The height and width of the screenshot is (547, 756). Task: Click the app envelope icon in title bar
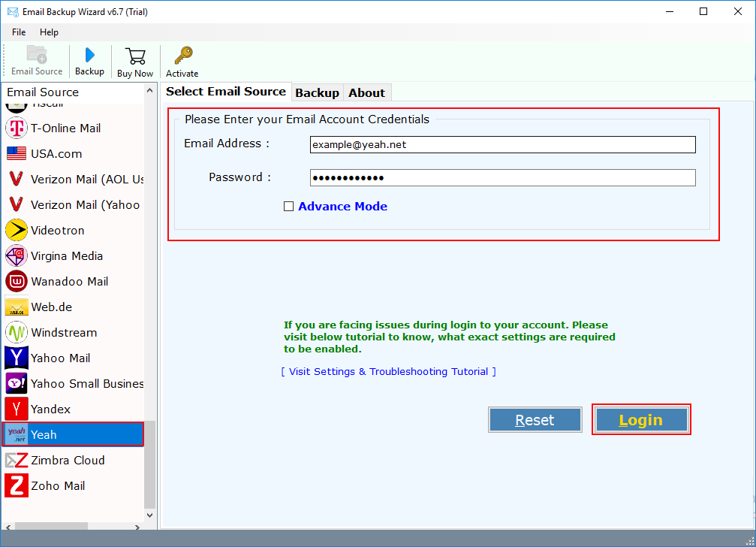pyautogui.click(x=13, y=11)
